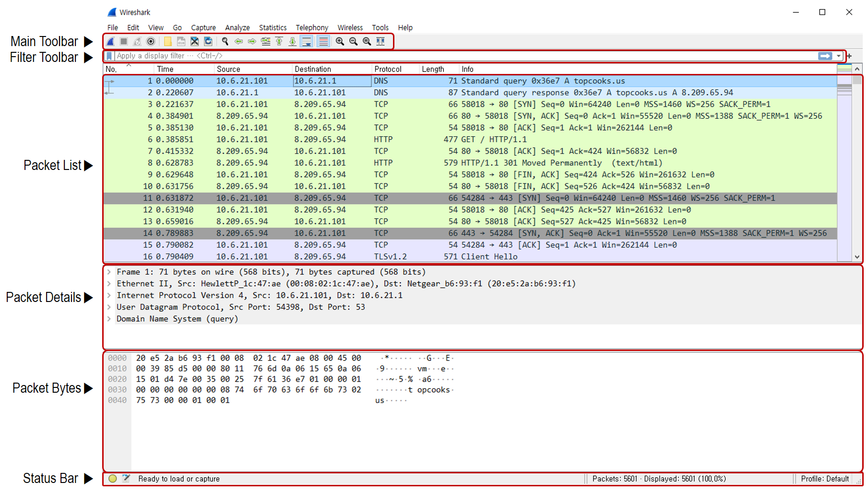Image resolution: width=868 pixels, height=494 pixels.
Task: Expand the Ethernet II section
Action: pyautogui.click(x=109, y=284)
